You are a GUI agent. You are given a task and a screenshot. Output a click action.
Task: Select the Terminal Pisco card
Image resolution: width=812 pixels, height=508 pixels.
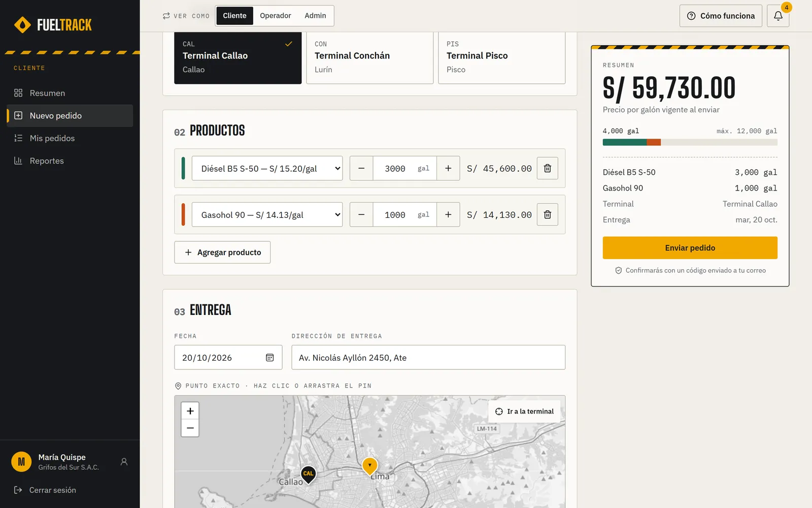[x=502, y=57]
